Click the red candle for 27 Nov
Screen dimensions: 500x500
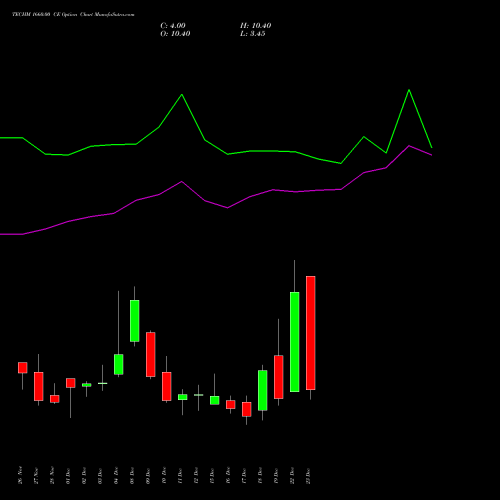pos(39,386)
